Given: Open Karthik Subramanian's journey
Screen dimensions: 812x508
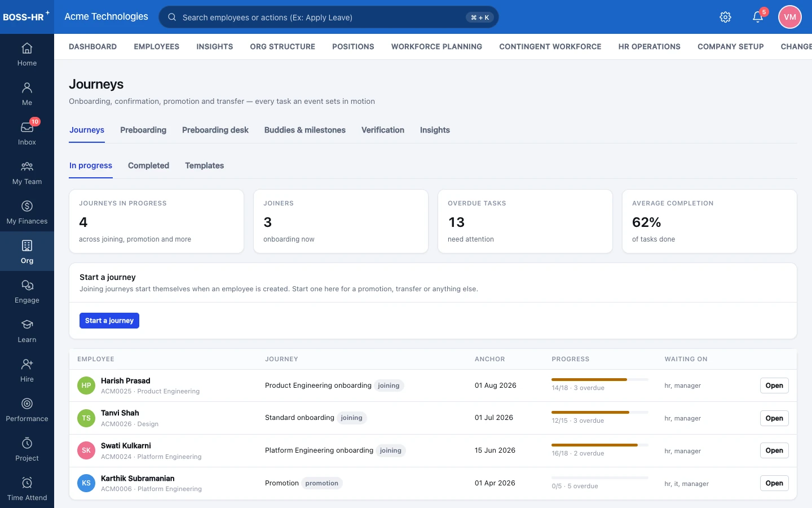Looking at the screenshot, I should 774,483.
